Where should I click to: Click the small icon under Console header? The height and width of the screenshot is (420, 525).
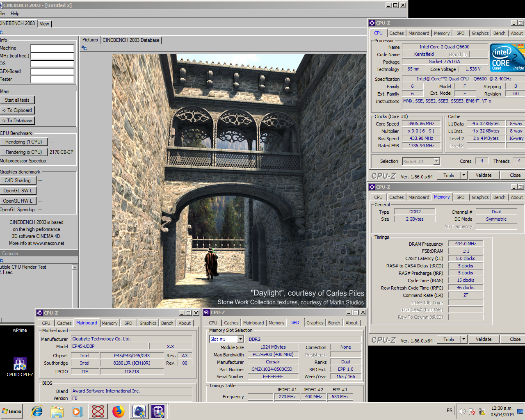tap(2, 260)
